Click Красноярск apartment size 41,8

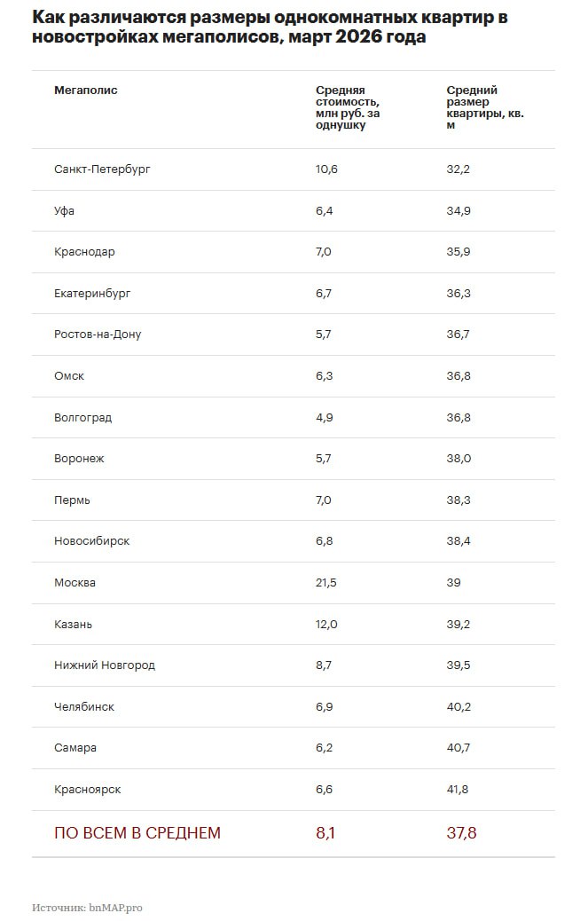click(459, 790)
